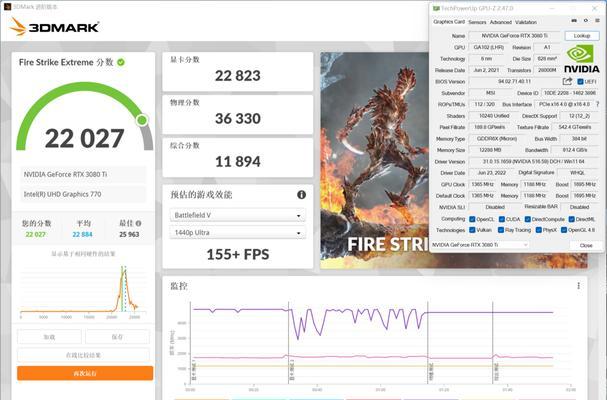The width and height of the screenshot is (607, 400).
Task: Click the 保存 (save) button
Action: tap(117, 337)
